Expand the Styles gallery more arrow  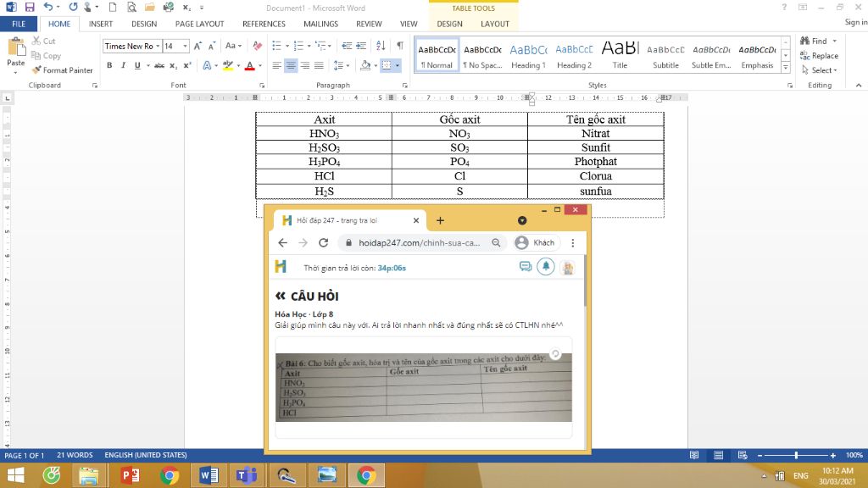tap(786, 67)
